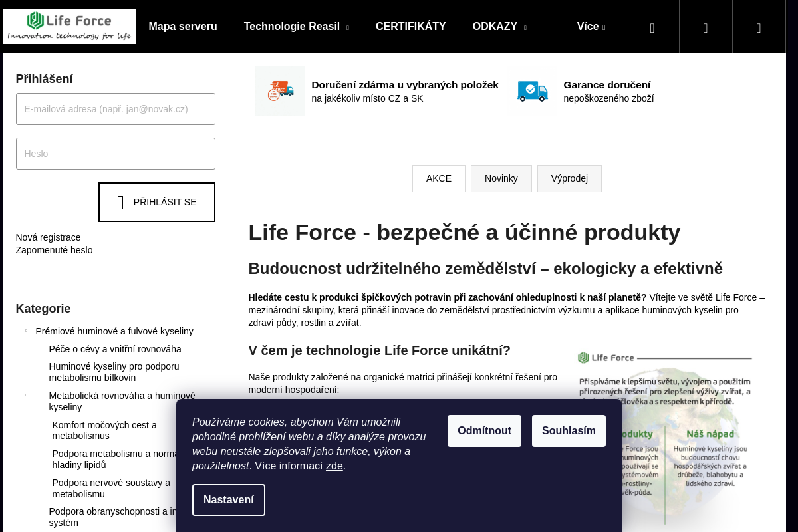Screen dimensions: 798x532
Task: Open the Life Force logo homepage
Action: pos(69,27)
